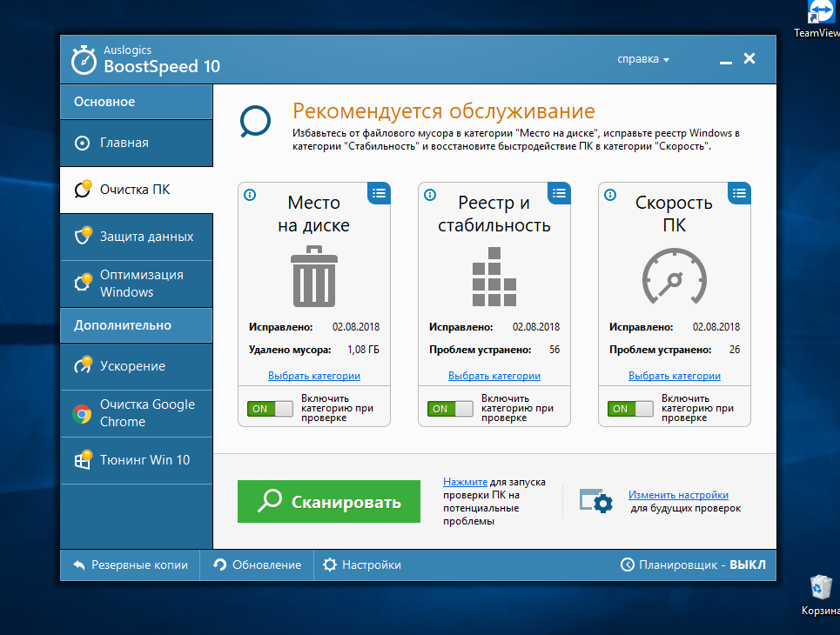Open the Тюнинг Win 10 section
The image size is (840, 635).
[137, 460]
